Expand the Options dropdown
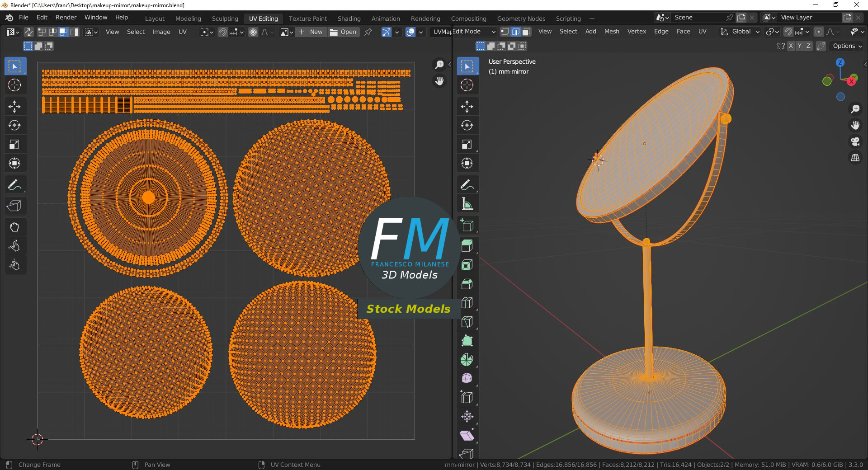The width and height of the screenshot is (868, 470). (x=847, y=46)
